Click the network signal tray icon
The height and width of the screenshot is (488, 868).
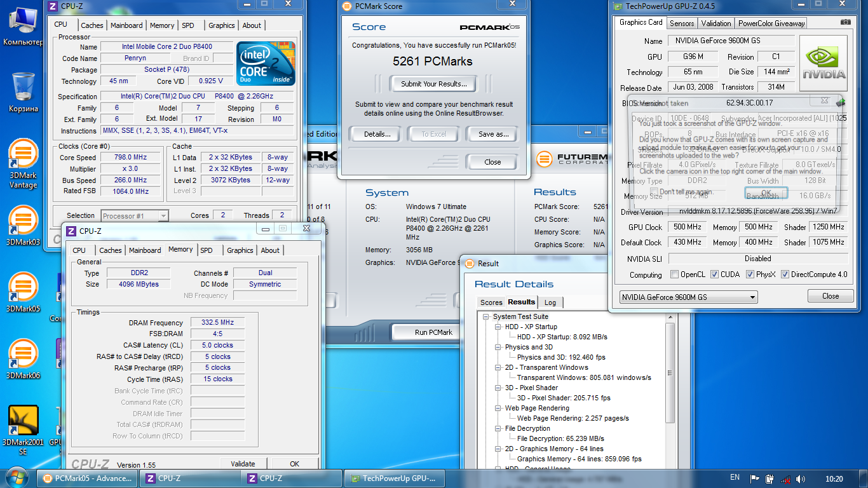[x=785, y=478]
